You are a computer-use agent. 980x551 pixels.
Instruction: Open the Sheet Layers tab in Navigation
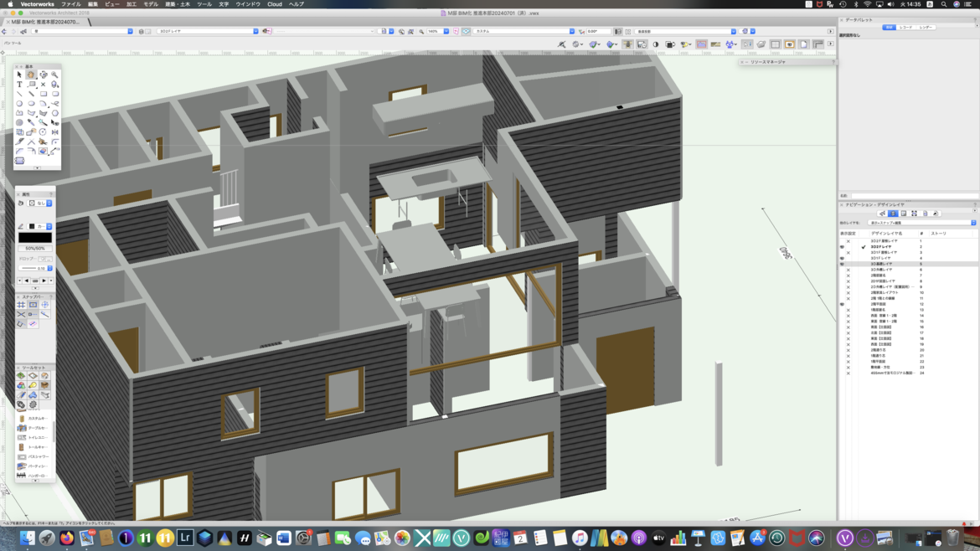(904, 214)
